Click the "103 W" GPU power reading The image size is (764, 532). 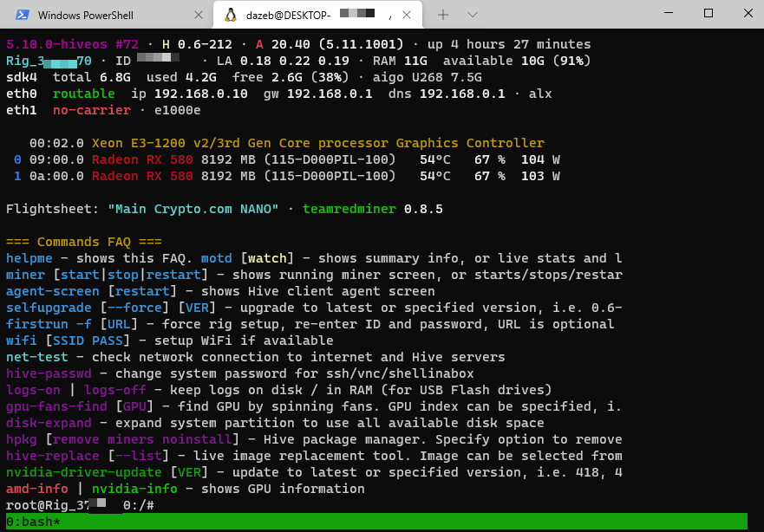pos(541,176)
